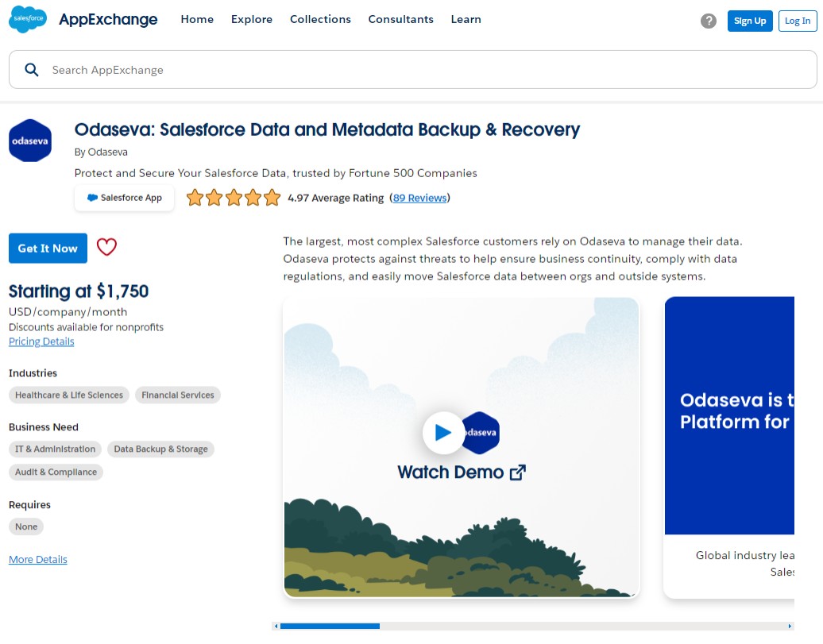Favorite the app with the heart icon
This screenshot has height=644, width=823.
click(106, 248)
